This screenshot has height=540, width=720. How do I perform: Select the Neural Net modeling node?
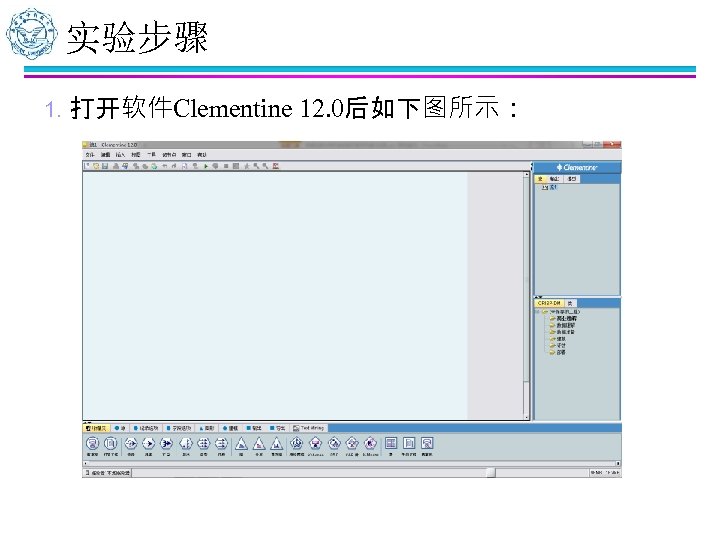click(x=297, y=444)
